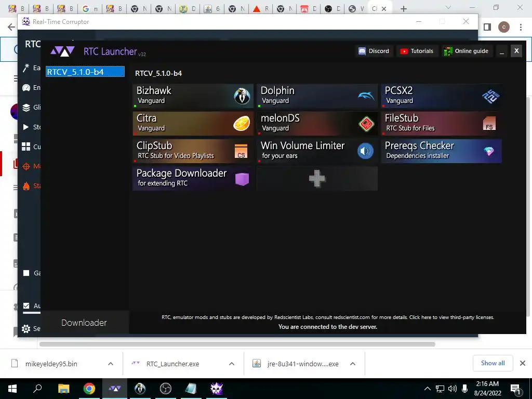
Task: Open the Online guide button
Action: coord(467,51)
